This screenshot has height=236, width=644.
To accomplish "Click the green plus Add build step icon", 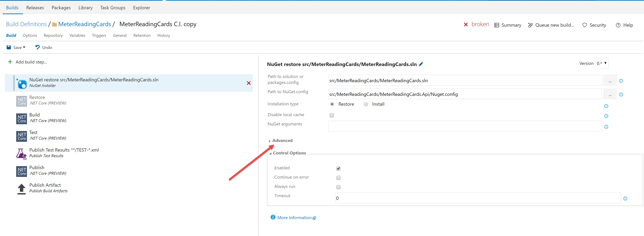I will [10, 62].
